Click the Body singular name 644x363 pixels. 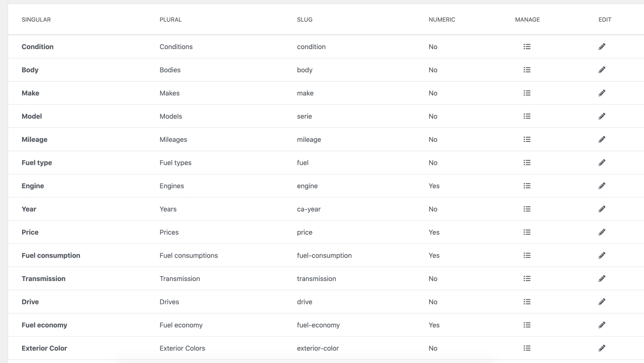click(x=30, y=70)
